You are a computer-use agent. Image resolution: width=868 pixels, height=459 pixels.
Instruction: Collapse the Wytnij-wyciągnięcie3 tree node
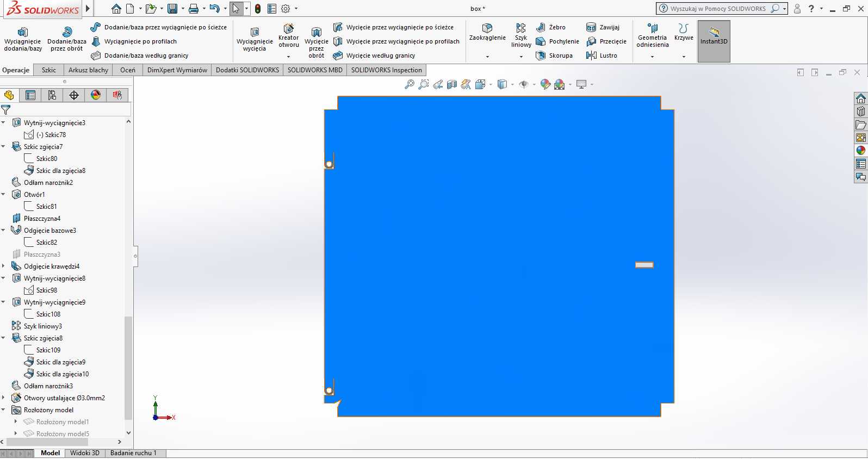4,123
